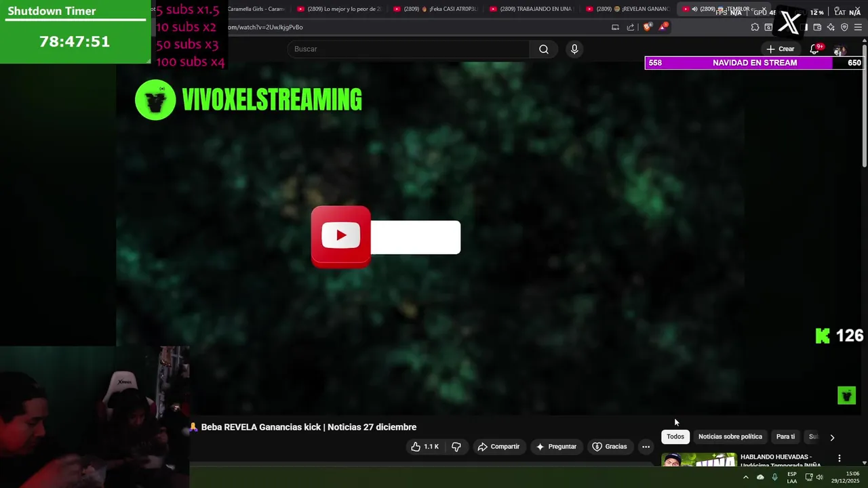
Task: Click the microphone tray icon
Action: [774, 477]
